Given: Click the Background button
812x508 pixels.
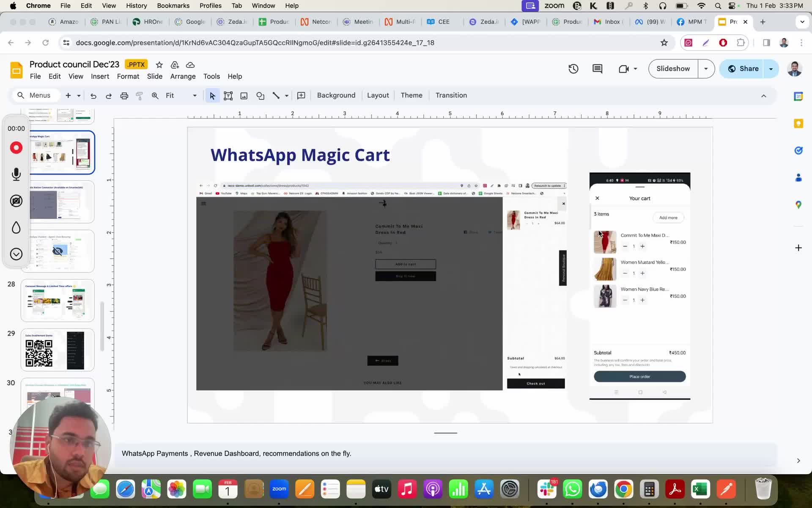Looking at the screenshot, I should coord(336,95).
